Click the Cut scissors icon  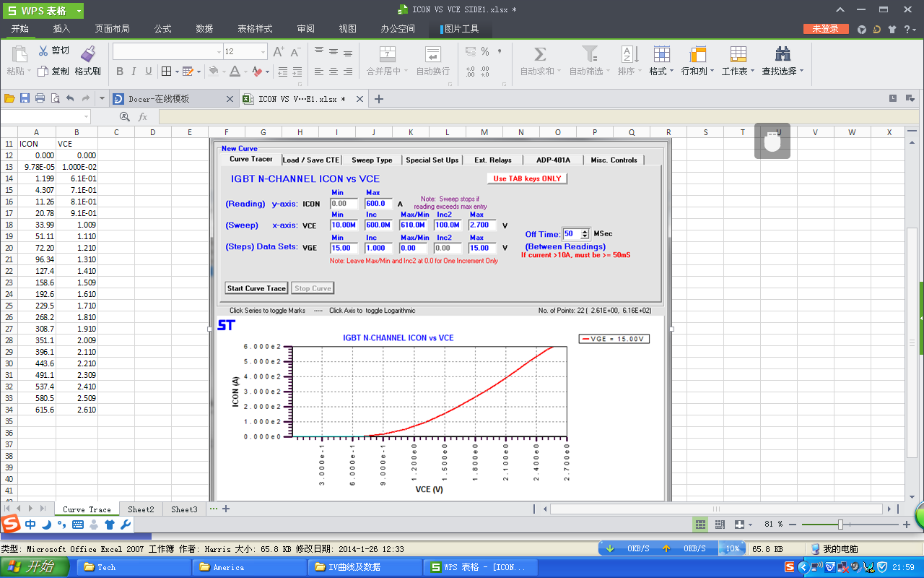[x=43, y=51]
